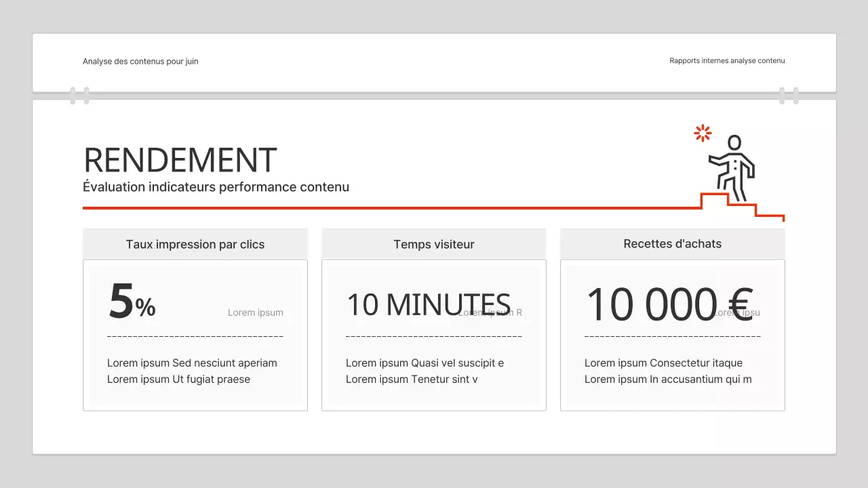The image size is (868, 488).
Task: Click the RENDEMENT title text
Action: (180, 161)
